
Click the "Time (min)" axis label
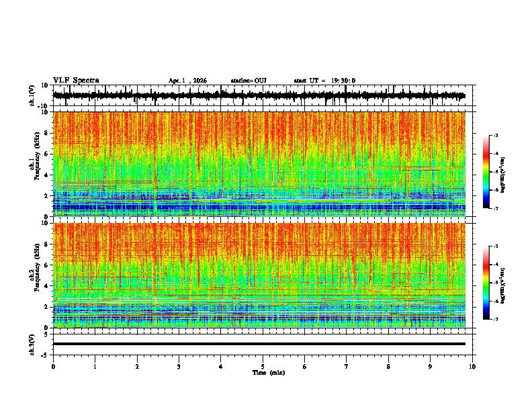point(269,373)
